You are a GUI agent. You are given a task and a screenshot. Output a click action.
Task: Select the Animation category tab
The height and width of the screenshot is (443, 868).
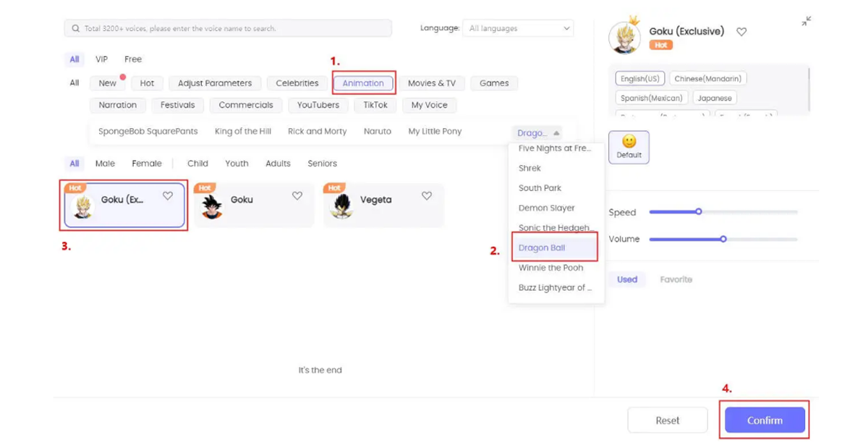click(363, 83)
